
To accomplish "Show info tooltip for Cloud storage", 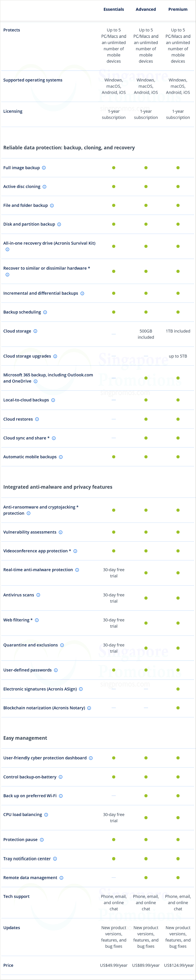I will click(x=35, y=331).
